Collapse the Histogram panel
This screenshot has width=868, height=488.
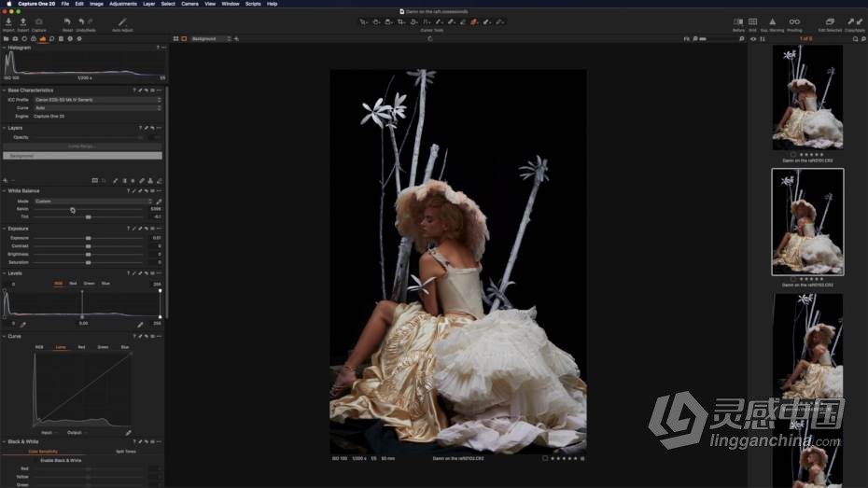coord(5,48)
